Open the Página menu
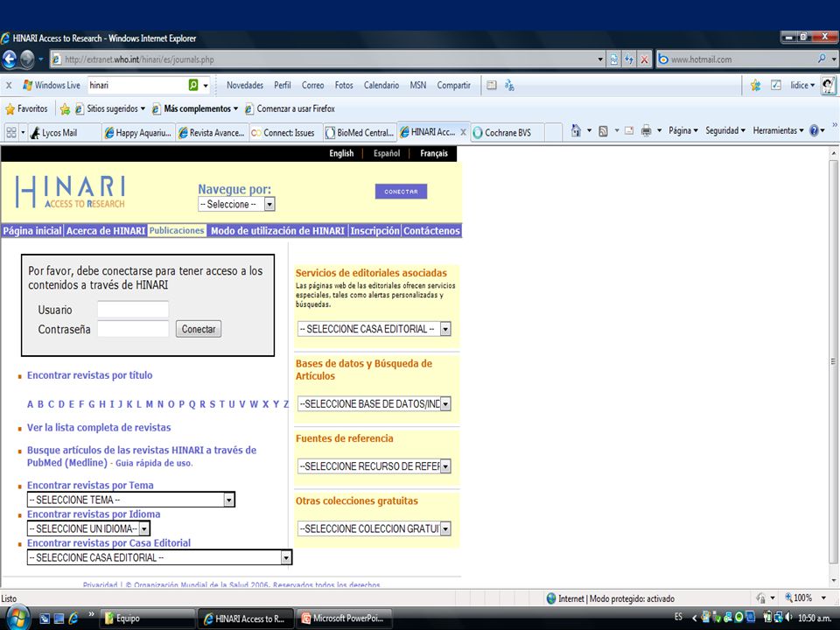Image resolution: width=840 pixels, height=630 pixels. [x=683, y=130]
